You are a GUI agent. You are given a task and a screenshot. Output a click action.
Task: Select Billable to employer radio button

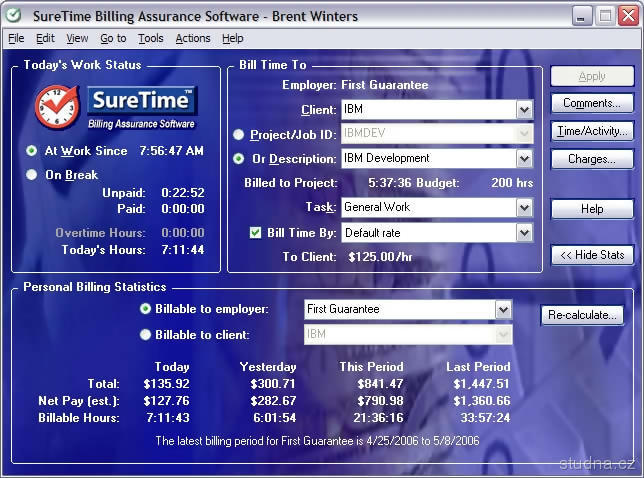click(145, 309)
